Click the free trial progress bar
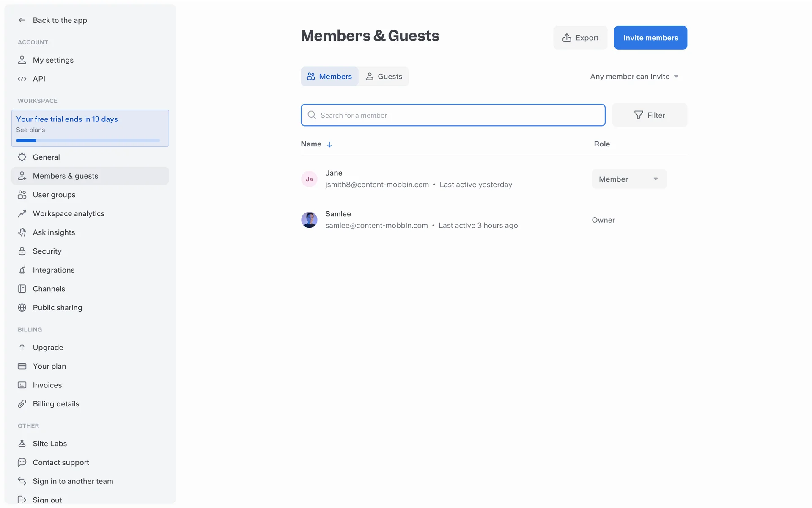Image resolution: width=812 pixels, height=508 pixels. (88, 141)
